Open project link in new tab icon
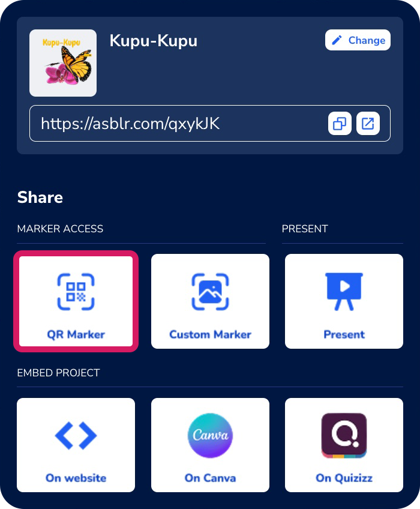 (368, 124)
